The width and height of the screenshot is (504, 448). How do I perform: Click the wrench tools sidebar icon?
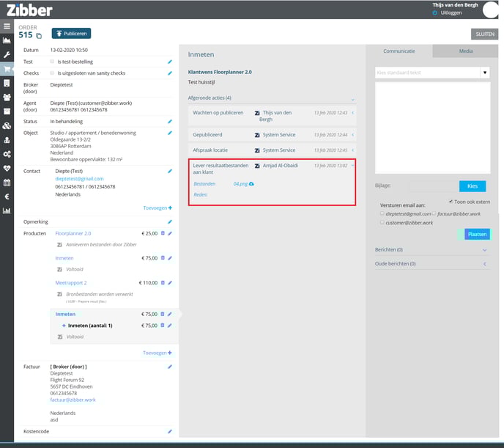tap(7, 55)
